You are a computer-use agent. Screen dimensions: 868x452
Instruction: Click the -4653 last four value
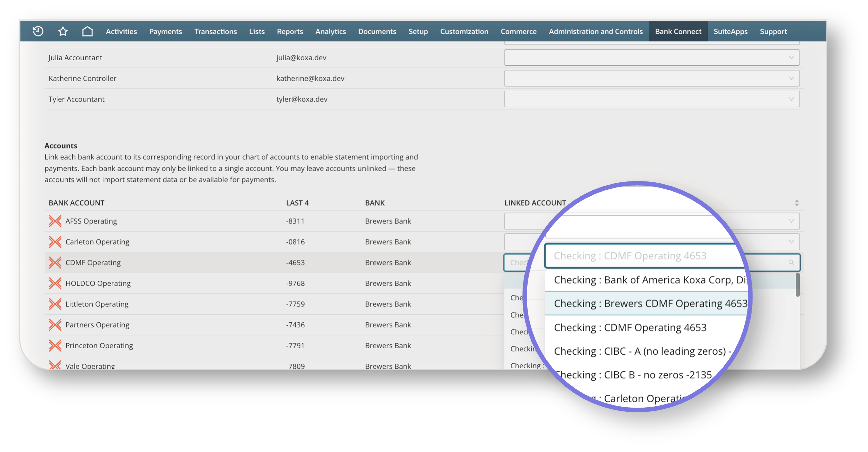[x=295, y=262]
